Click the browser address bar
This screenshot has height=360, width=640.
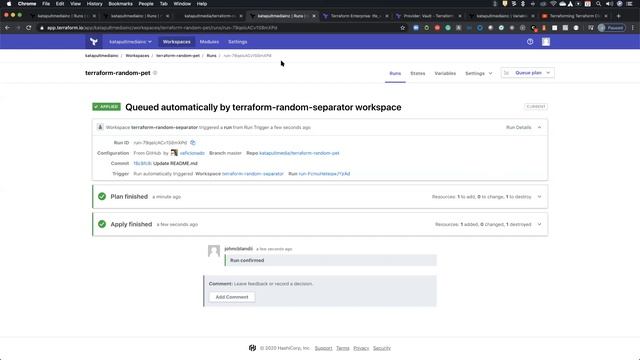point(220,28)
